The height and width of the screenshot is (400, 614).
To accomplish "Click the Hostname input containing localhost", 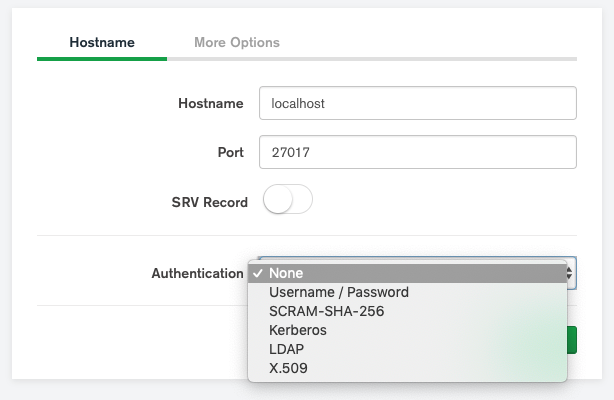I will (x=417, y=103).
